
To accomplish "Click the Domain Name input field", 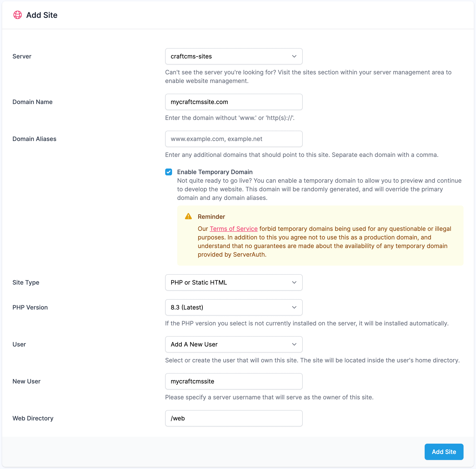I will (233, 102).
